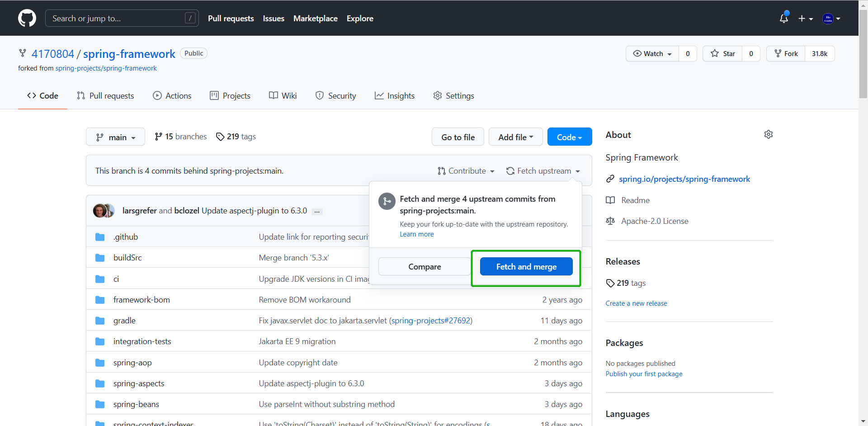Open the buildSrc folder
The width and height of the screenshot is (868, 426).
(127, 258)
